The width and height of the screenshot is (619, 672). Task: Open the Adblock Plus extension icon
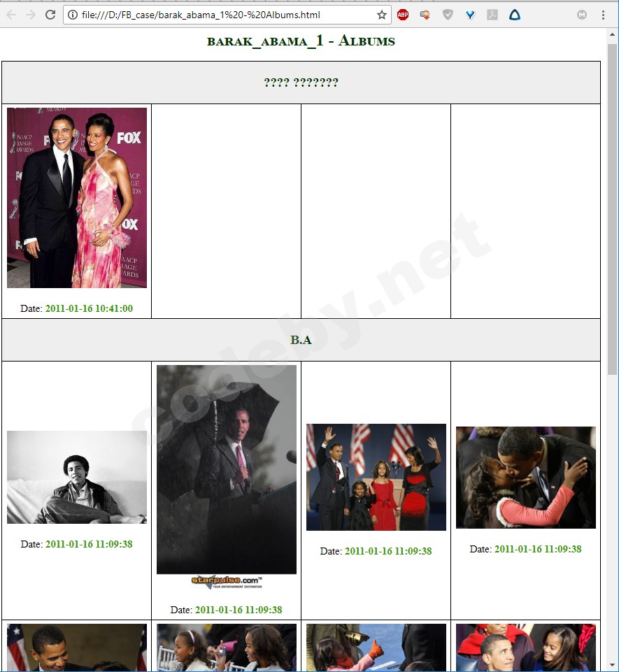403,15
